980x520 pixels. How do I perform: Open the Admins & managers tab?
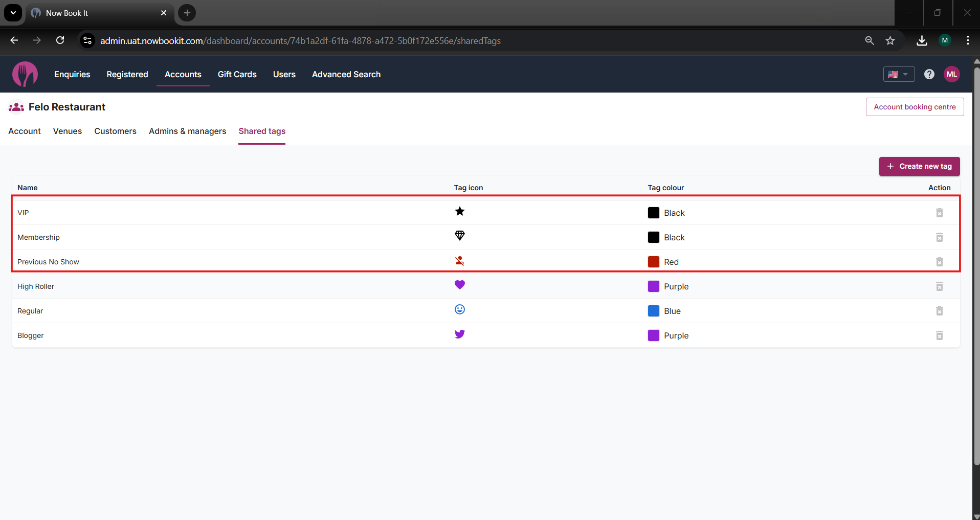pyautogui.click(x=187, y=131)
